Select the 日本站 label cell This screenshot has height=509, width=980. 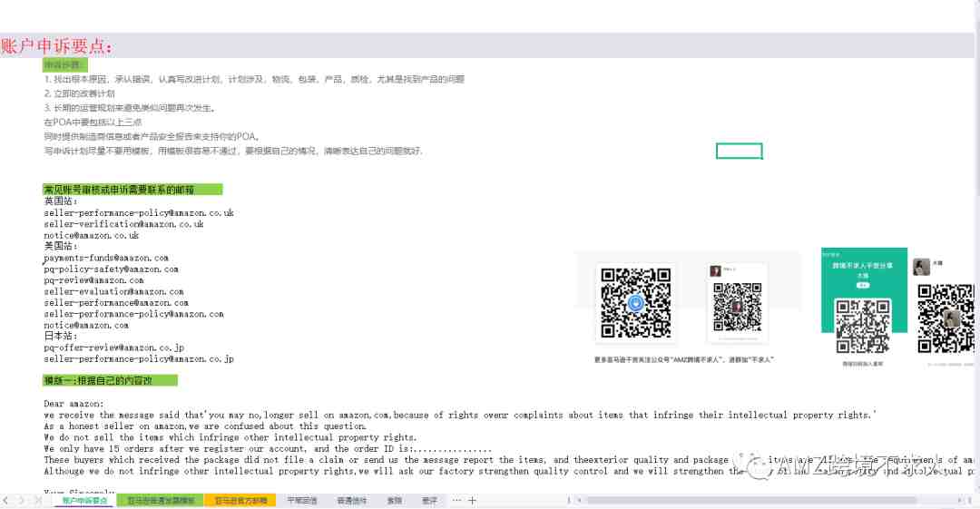coord(61,337)
